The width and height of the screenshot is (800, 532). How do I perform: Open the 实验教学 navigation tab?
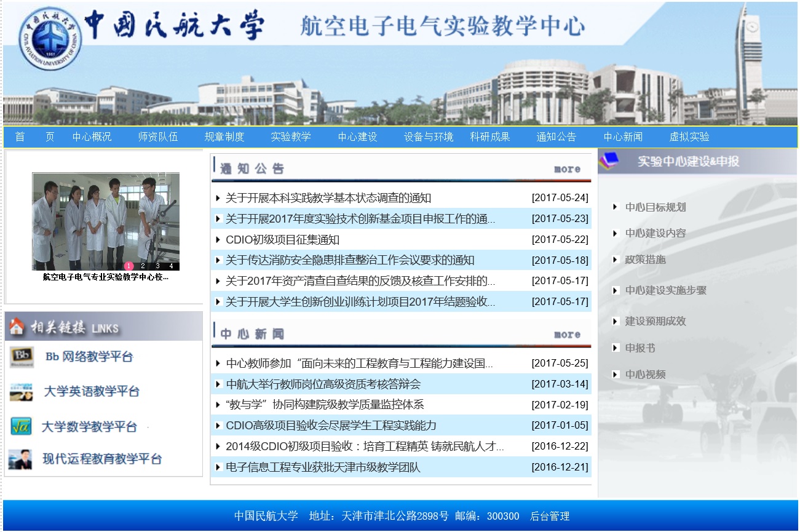[x=291, y=137]
